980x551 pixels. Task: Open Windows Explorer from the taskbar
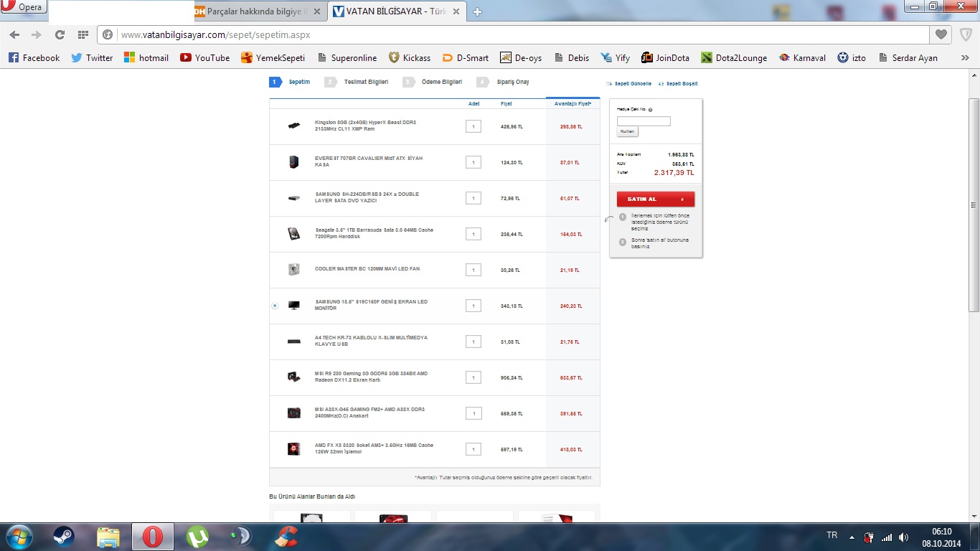click(x=108, y=536)
